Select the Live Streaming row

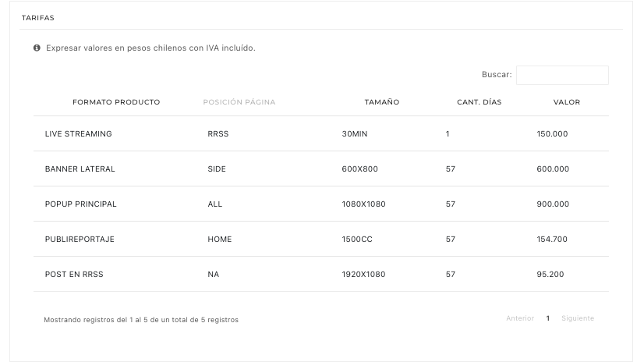pos(79,134)
